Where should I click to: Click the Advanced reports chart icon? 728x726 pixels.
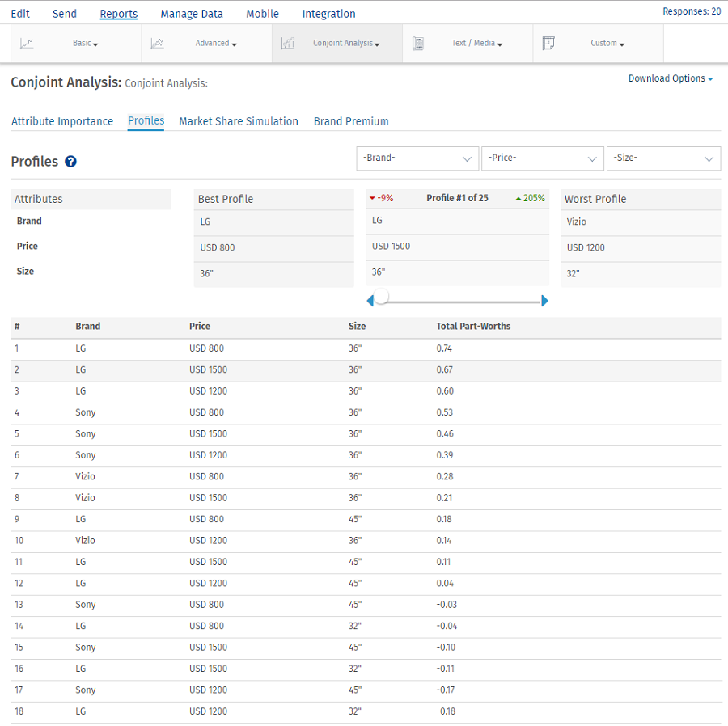tap(157, 44)
